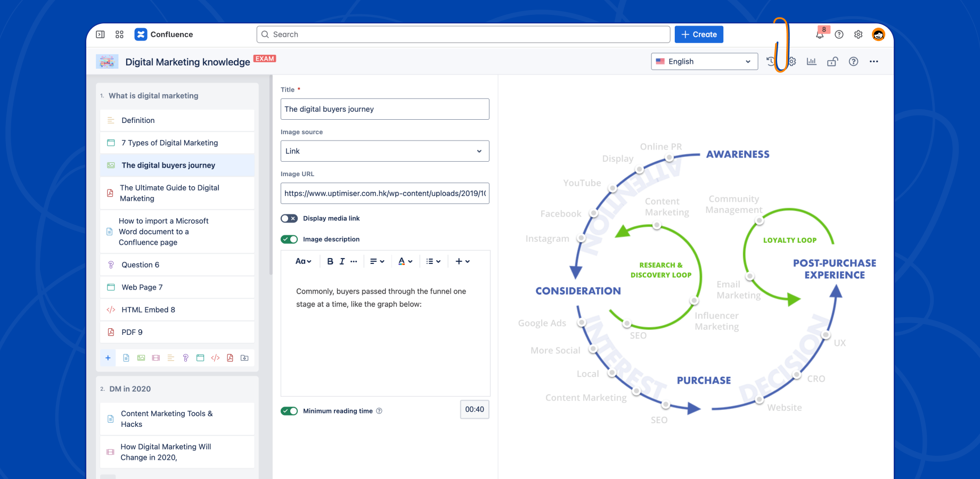Unlock page restrictions via the padlock icon
This screenshot has height=479, width=980.
click(x=832, y=61)
